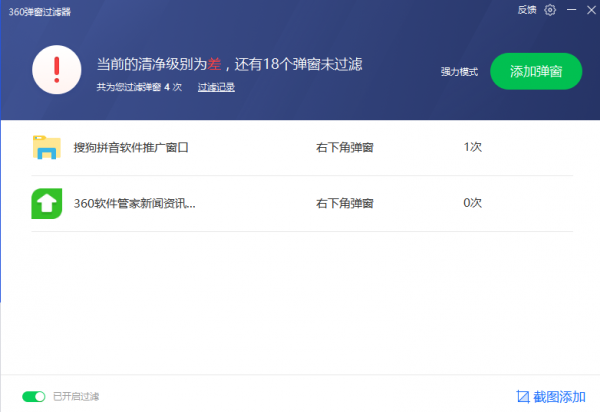Click 右下角弹窗 in the 360软件管家 row

pyautogui.click(x=344, y=203)
